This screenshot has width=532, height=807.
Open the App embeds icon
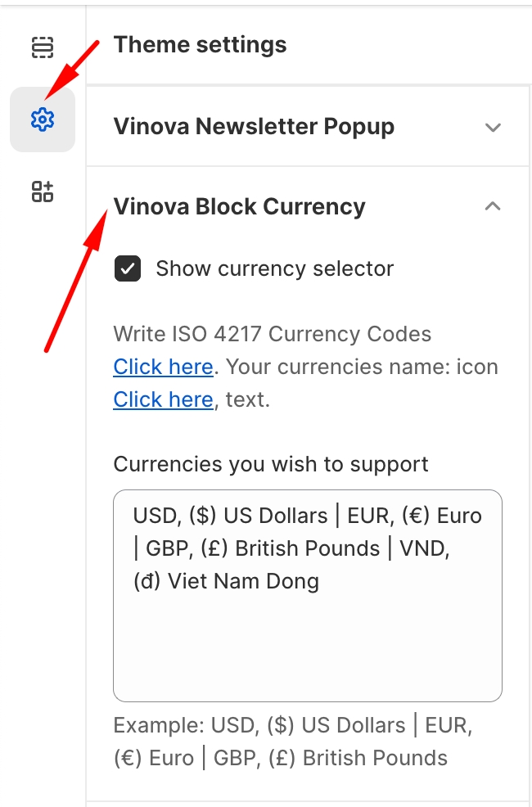[x=42, y=192]
